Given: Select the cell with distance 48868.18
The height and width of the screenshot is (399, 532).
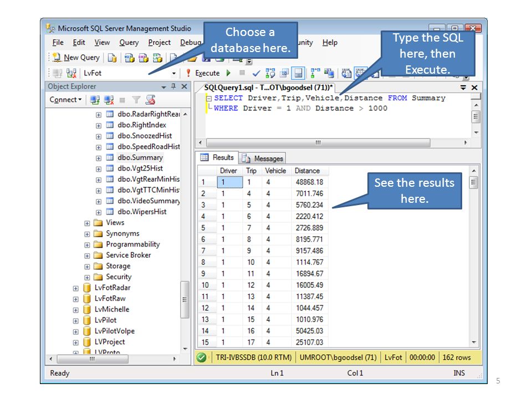Looking at the screenshot, I should [x=309, y=182].
